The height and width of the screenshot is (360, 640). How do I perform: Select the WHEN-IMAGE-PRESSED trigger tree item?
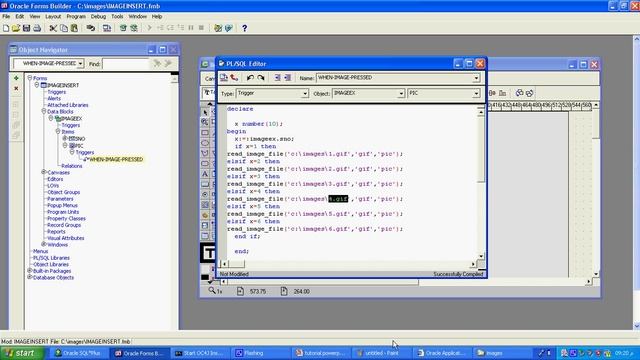point(116,159)
